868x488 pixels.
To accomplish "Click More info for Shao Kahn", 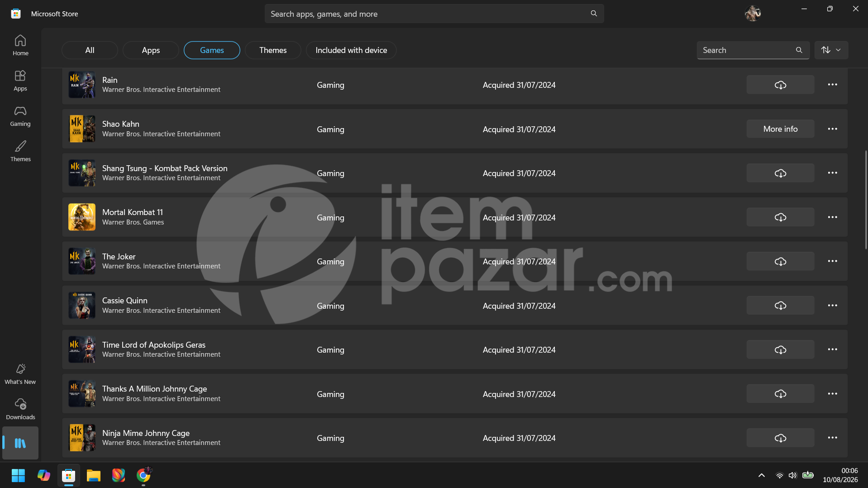I will coord(780,129).
